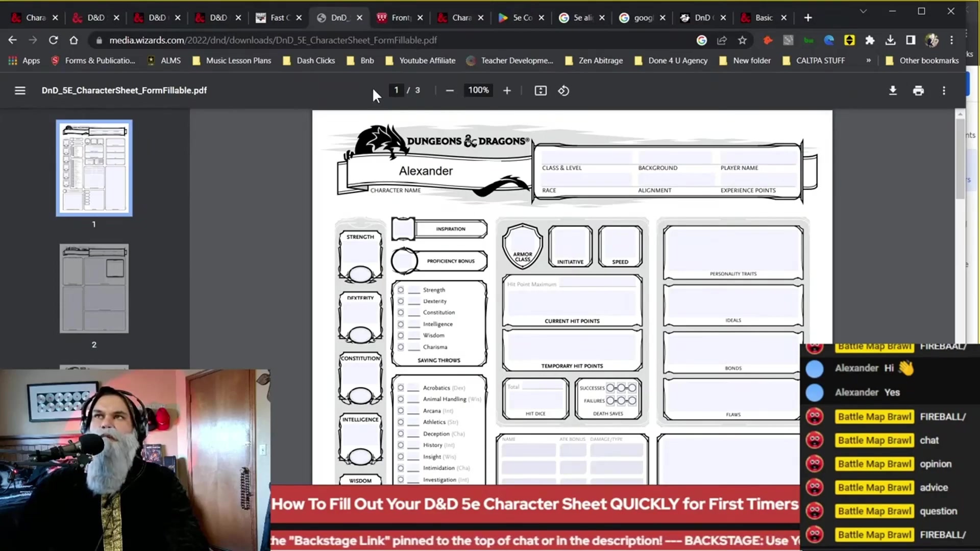This screenshot has height=551, width=980.
Task: Click the zoom percentage field showing 100%
Action: tap(478, 90)
